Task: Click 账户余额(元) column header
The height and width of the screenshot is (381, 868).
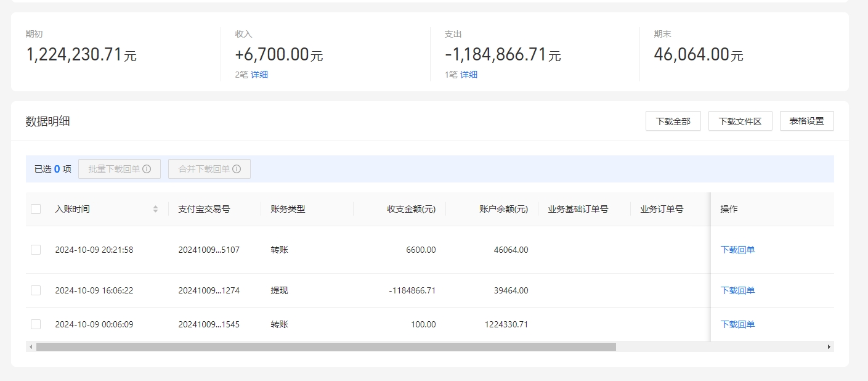Action: pyautogui.click(x=504, y=209)
